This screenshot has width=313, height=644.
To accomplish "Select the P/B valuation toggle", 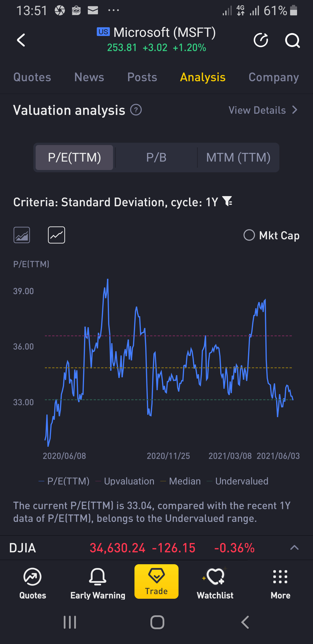I will [x=156, y=158].
